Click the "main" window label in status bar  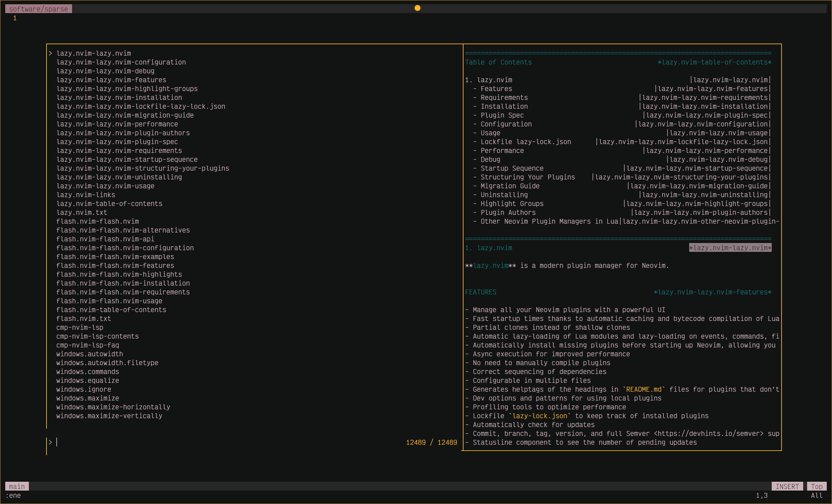tap(16, 486)
